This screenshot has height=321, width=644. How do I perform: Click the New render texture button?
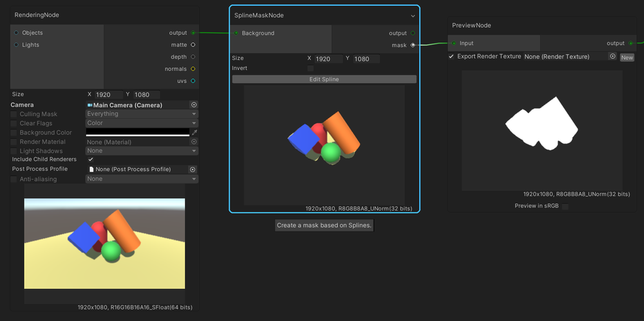627,57
